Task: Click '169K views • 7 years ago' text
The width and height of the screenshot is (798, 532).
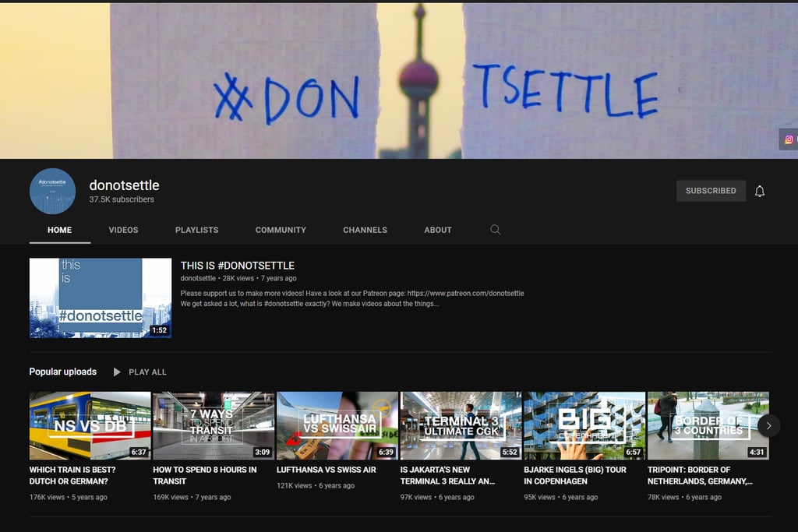Action: 192,498
